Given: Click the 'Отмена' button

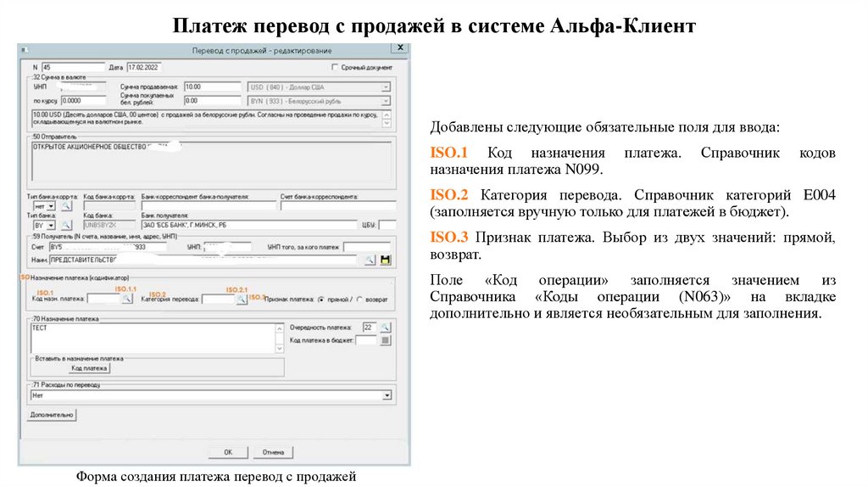Looking at the screenshot, I should click(x=273, y=453).
